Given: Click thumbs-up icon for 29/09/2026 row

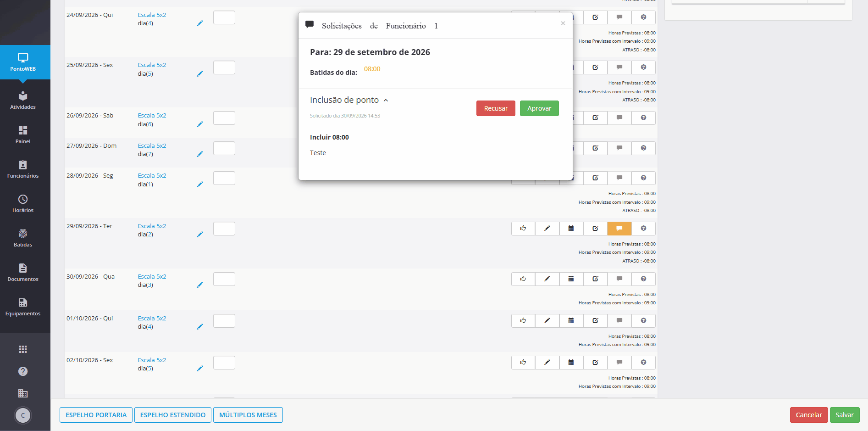Looking at the screenshot, I should 523,229.
